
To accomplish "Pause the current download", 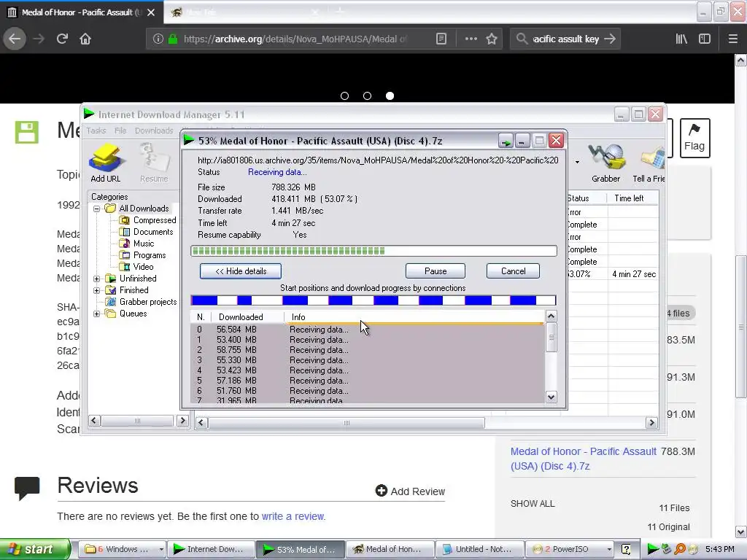I will [x=436, y=271].
